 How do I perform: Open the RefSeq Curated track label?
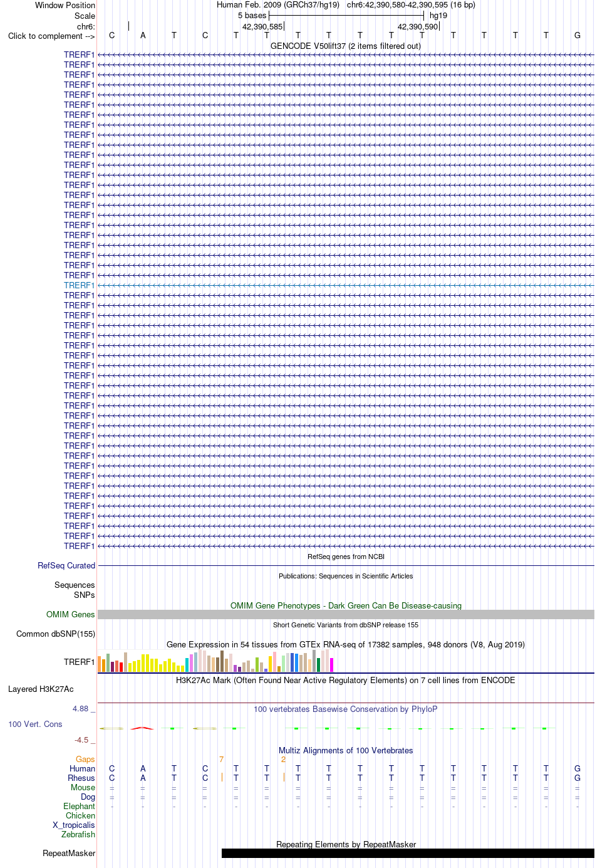coord(66,565)
